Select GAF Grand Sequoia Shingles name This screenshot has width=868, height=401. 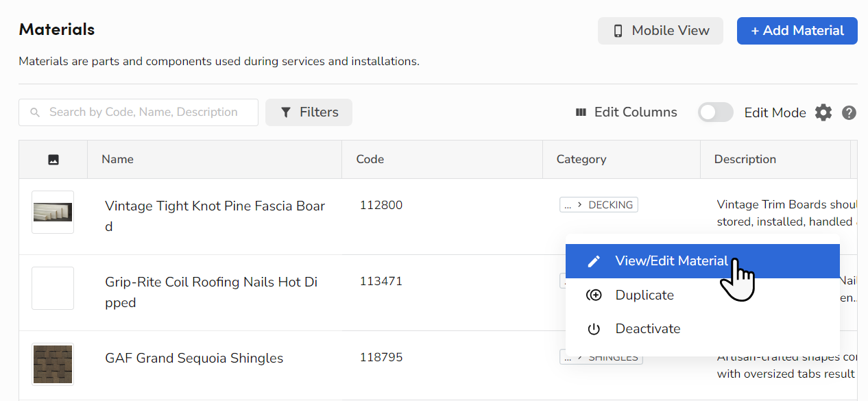tap(194, 359)
